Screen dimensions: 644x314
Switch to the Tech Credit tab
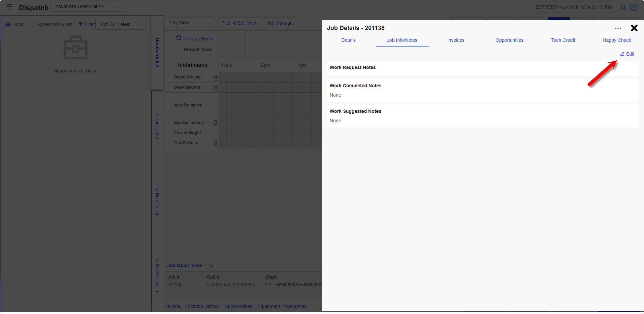coord(563,40)
